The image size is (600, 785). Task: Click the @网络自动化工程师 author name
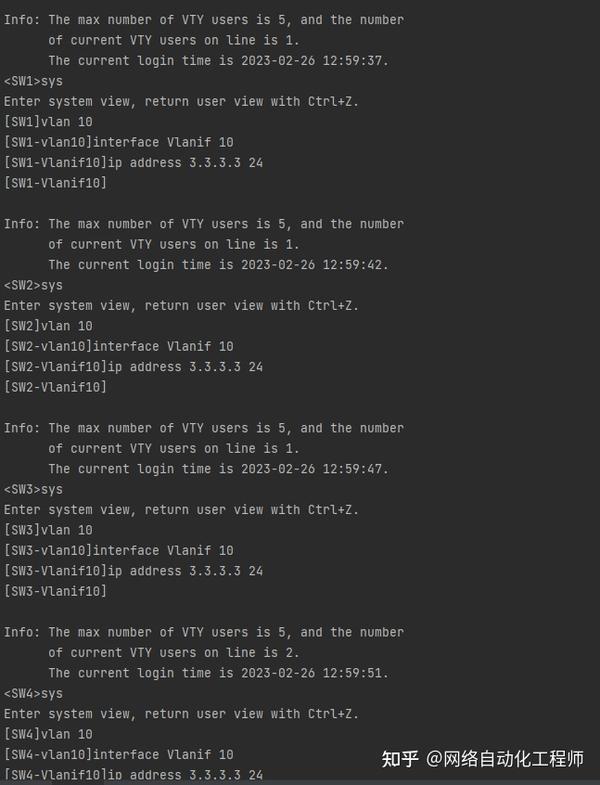(505, 759)
